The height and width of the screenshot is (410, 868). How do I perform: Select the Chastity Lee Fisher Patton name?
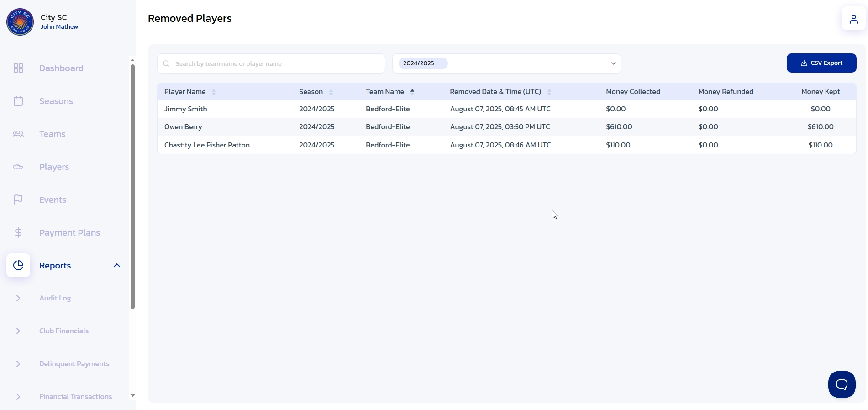pyautogui.click(x=207, y=145)
